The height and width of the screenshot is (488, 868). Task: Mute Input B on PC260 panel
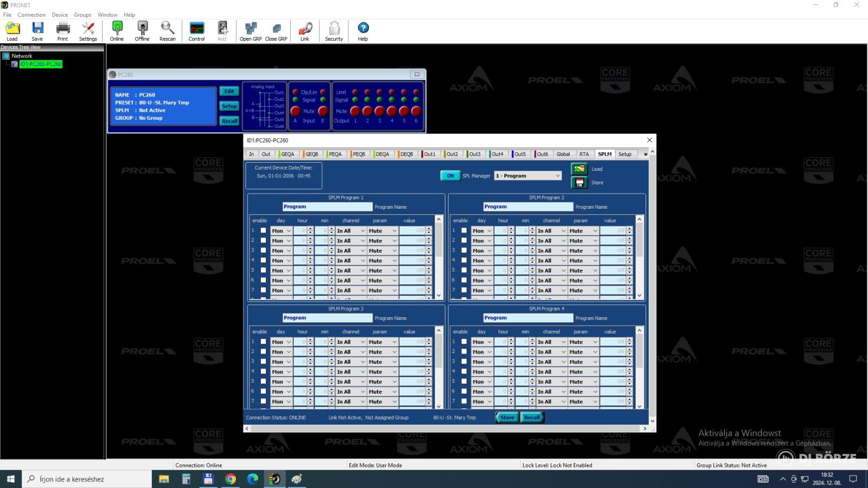(322, 111)
